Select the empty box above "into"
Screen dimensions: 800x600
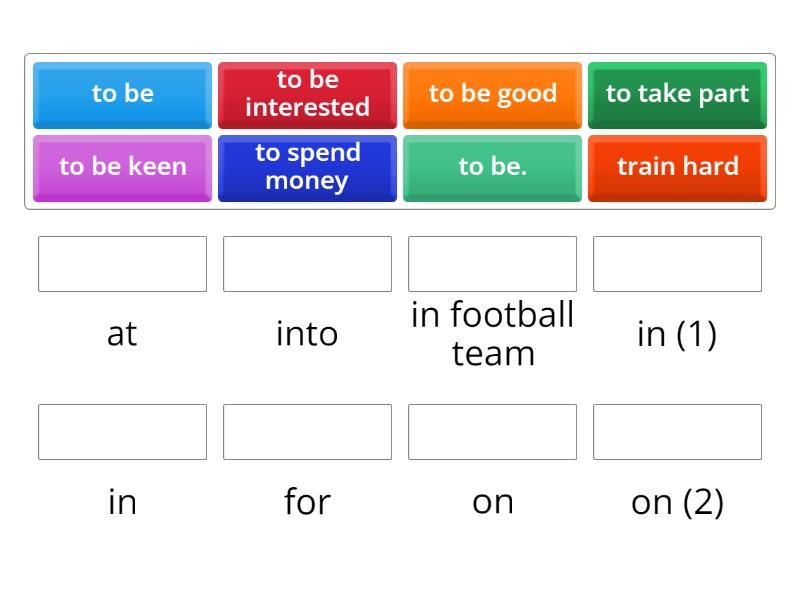(307, 264)
